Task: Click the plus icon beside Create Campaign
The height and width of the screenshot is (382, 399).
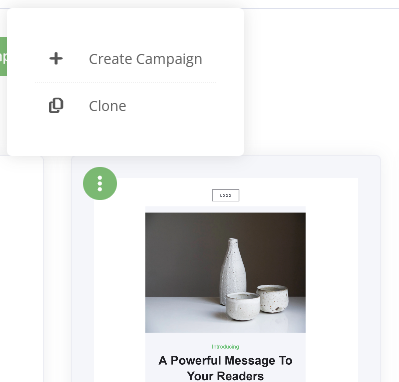Action: click(56, 59)
